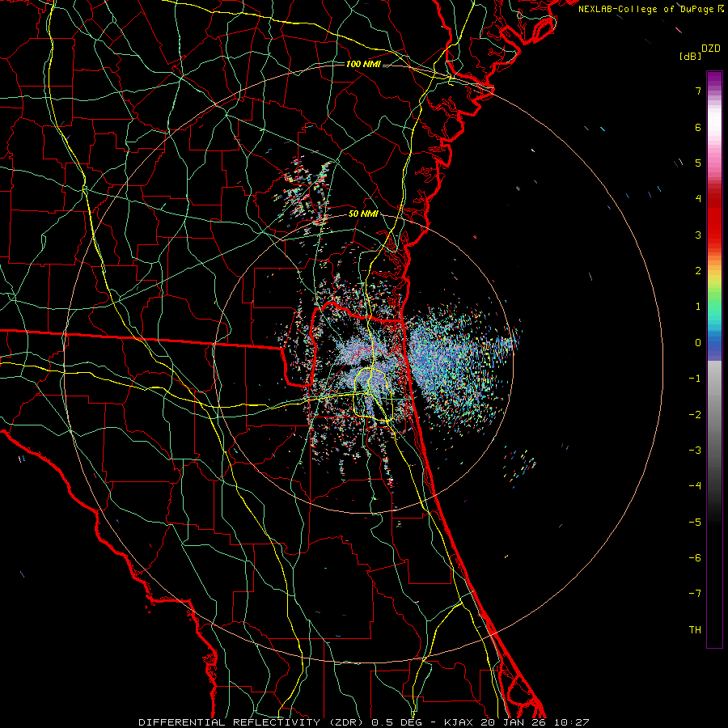Click the -5 value on the color scale
The width and height of the screenshot is (728, 728).
click(695, 523)
